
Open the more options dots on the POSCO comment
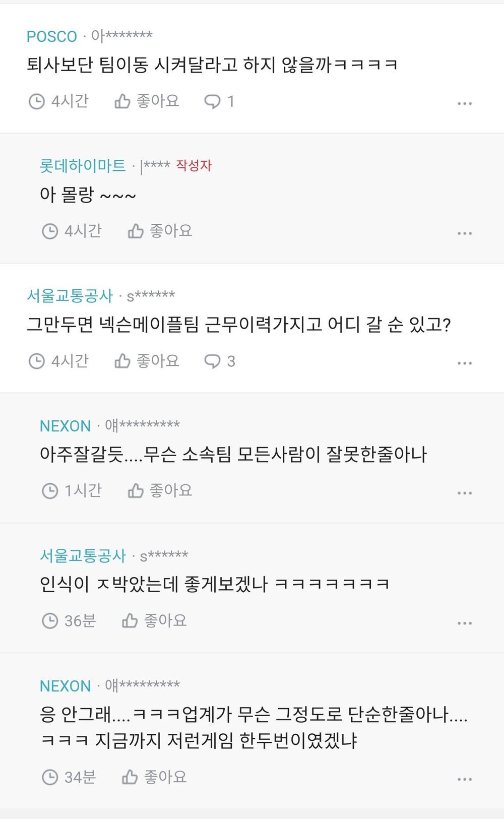coord(464,103)
